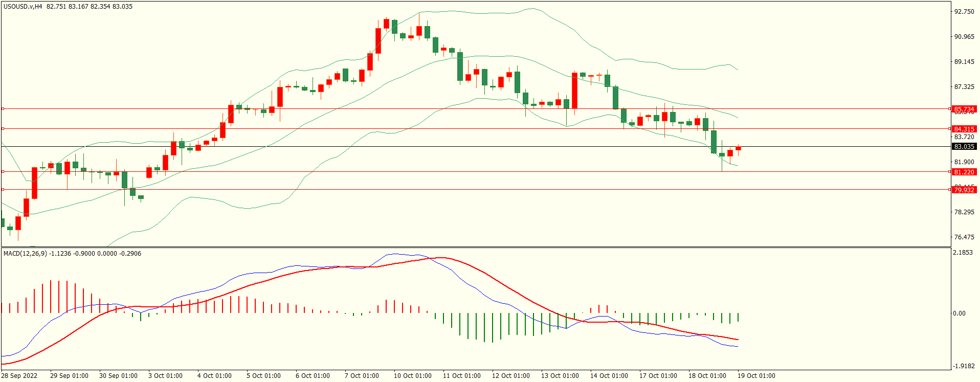
Task: Select the red 84.315 price level tag
Action: click(964, 129)
